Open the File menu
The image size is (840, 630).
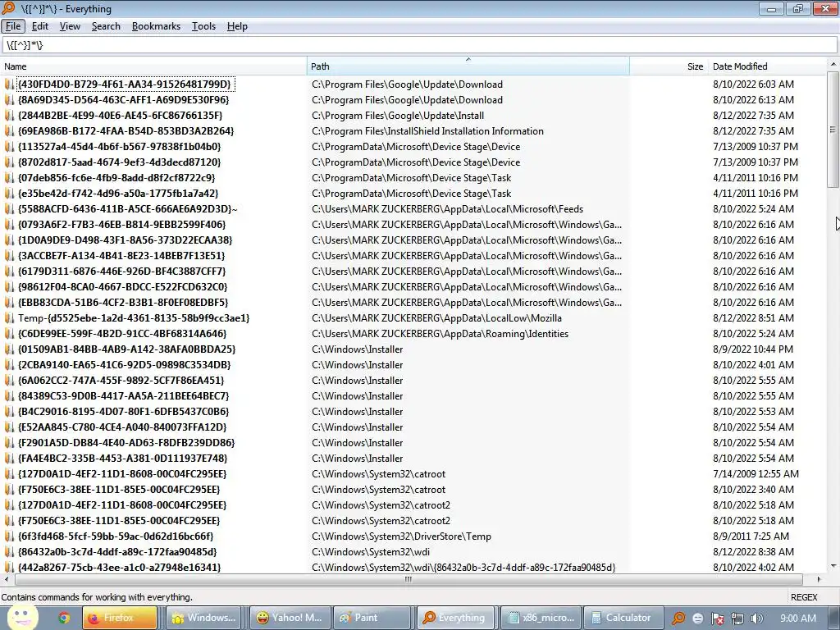tap(13, 26)
